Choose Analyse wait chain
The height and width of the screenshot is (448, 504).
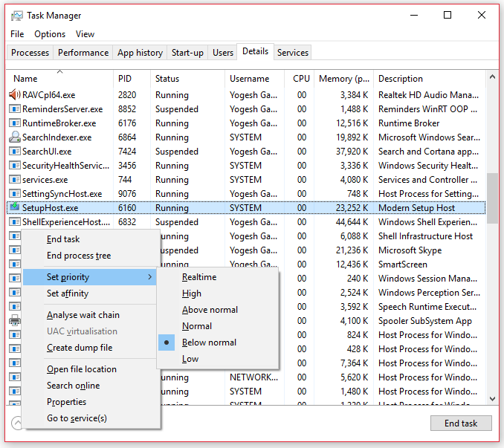[x=83, y=315]
